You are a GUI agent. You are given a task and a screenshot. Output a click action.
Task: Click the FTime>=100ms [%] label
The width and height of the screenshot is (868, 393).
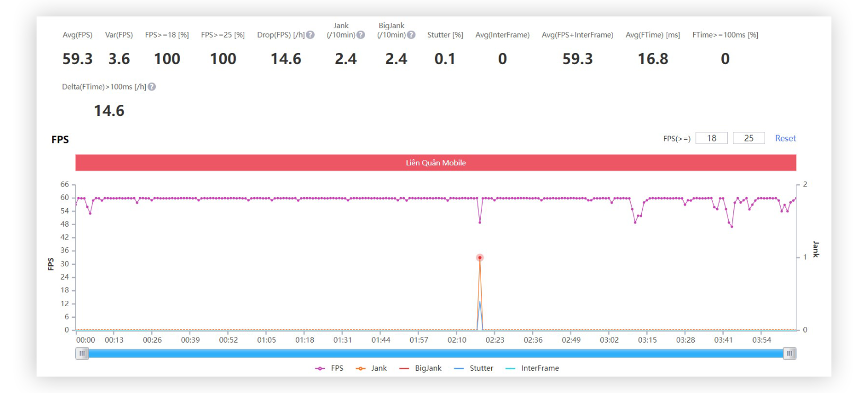coord(725,35)
